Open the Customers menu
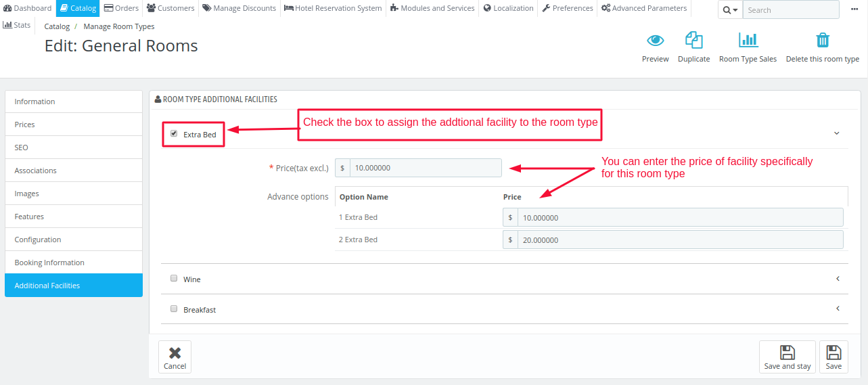The height and width of the screenshot is (385, 868). click(170, 8)
